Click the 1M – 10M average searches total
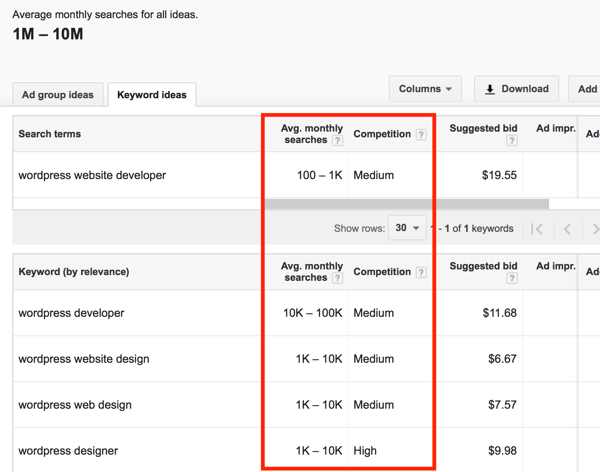This screenshot has width=600, height=472. pyautogui.click(x=48, y=34)
